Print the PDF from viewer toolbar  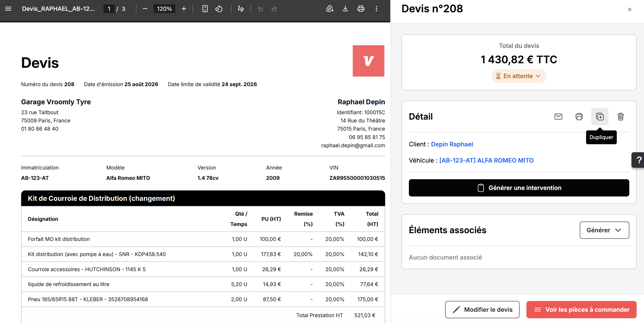click(361, 9)
